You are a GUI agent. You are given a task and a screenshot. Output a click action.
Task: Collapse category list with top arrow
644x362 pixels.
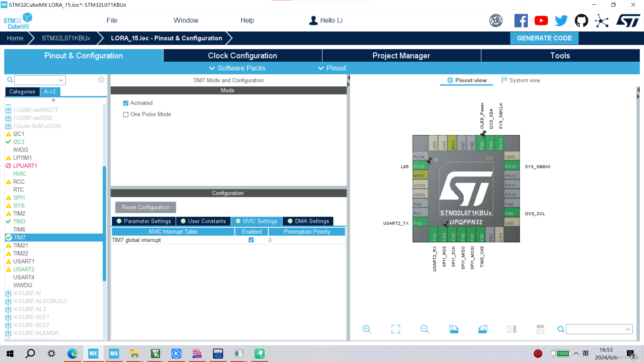(x=53, y=100)
